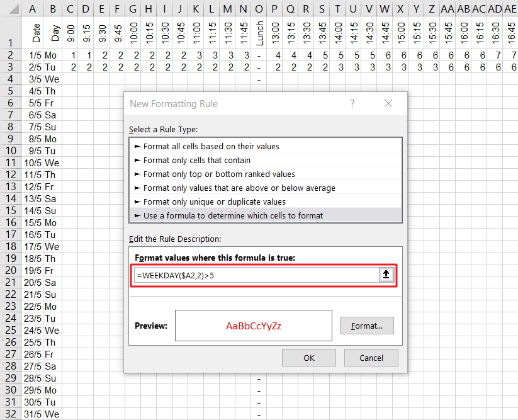518x420 pixels.
Task: Select column AA header
Action: tap(448, 9)
